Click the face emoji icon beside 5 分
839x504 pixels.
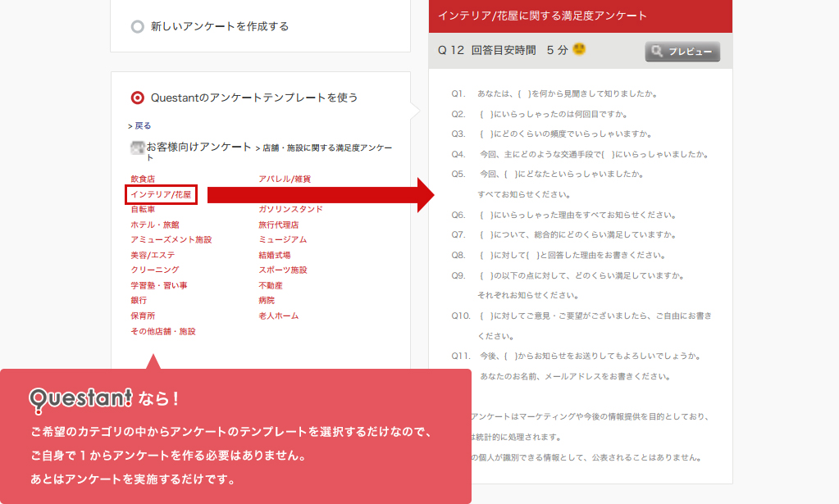(579, 49)
